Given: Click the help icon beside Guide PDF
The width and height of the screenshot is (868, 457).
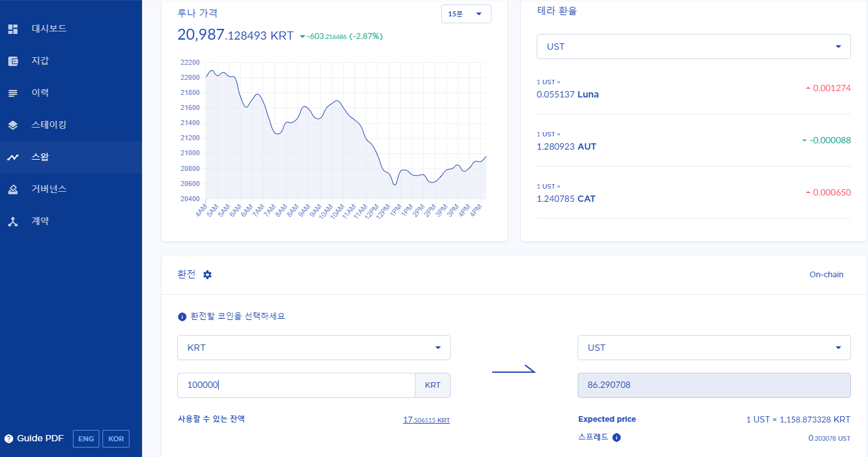Looking at the screenshot, I should [x=9, y=439].
